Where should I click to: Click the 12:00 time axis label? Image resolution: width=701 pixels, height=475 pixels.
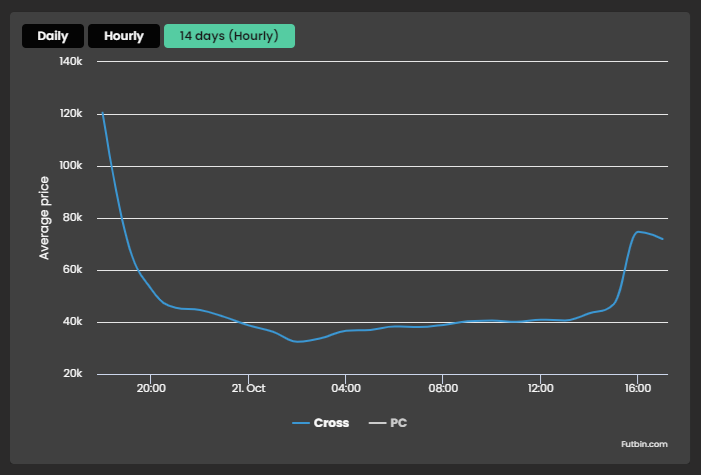pyautogui.click(x=540, y=387)
